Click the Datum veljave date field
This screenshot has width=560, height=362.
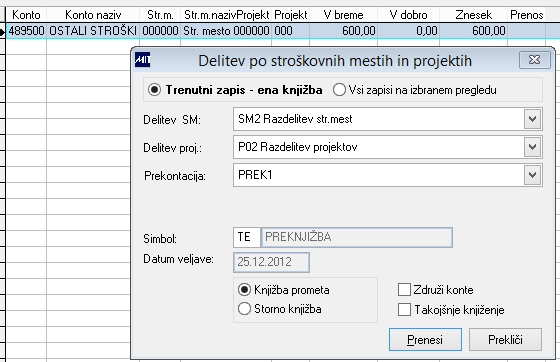click(x=271, y=262)
